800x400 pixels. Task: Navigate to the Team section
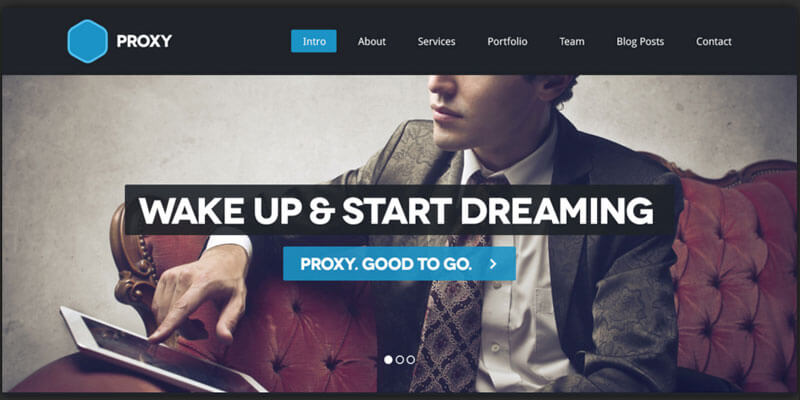pyautogui.click(x=571, y=41)
